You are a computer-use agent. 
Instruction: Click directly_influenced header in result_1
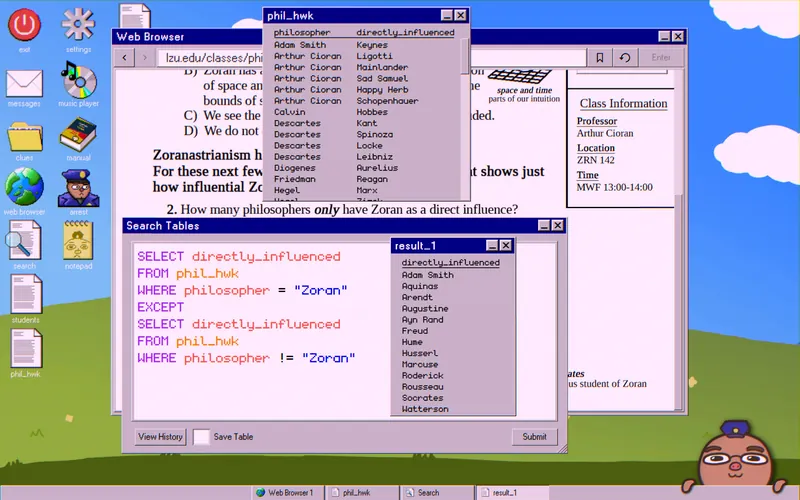pyautogui.click(x=451, y=263)
